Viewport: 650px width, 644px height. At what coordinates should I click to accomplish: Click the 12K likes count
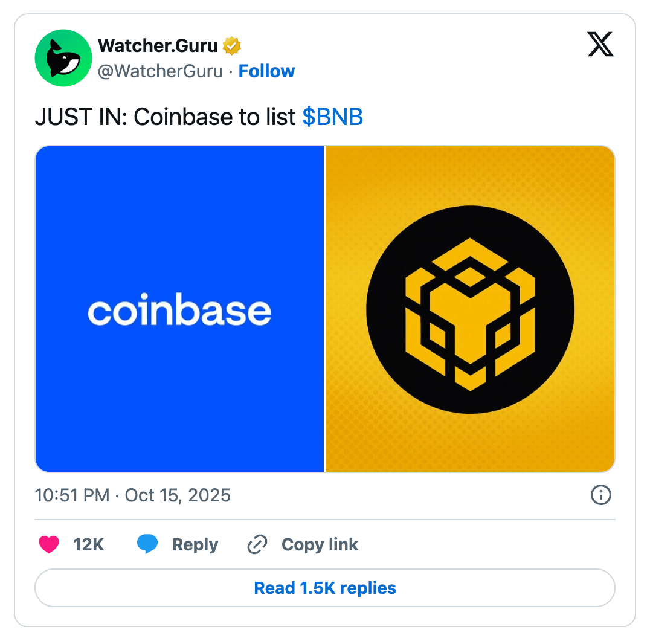coord(88,545)
